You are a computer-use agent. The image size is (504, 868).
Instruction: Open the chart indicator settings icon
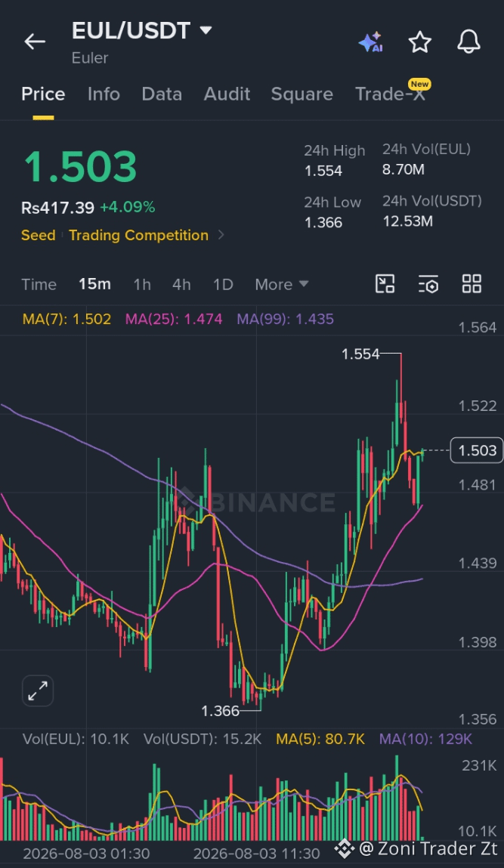pos(428,284)
